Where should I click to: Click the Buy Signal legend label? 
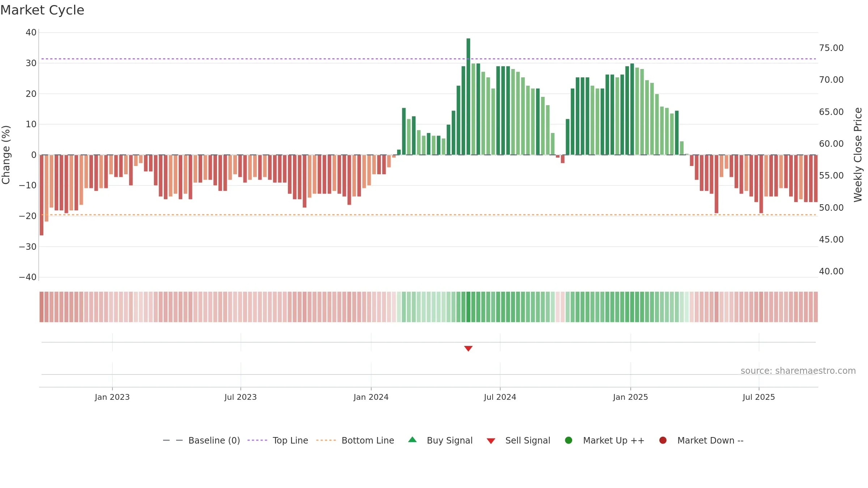[450, 440]
